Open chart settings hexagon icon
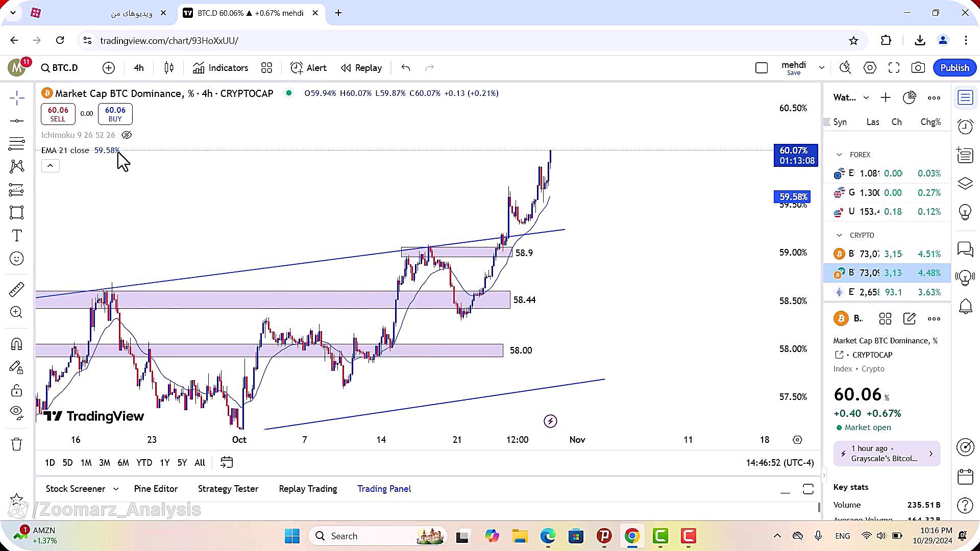 (x=870, y=68)
